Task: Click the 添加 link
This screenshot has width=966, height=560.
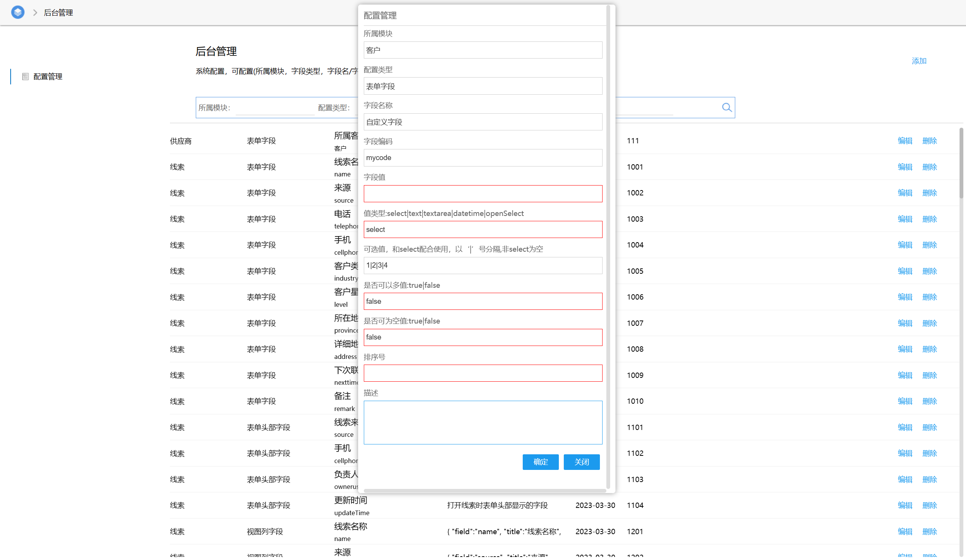Action: [x=918, y=61]
